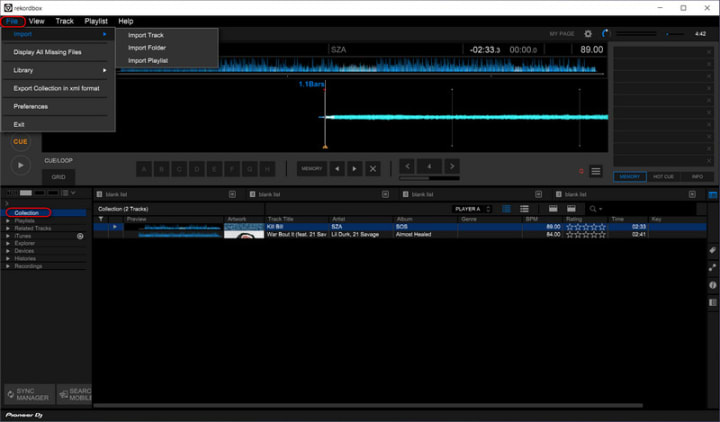This screenshot has height=422, width=720.
Task: Expand the Recordings tree node
Action: (8, 266)
